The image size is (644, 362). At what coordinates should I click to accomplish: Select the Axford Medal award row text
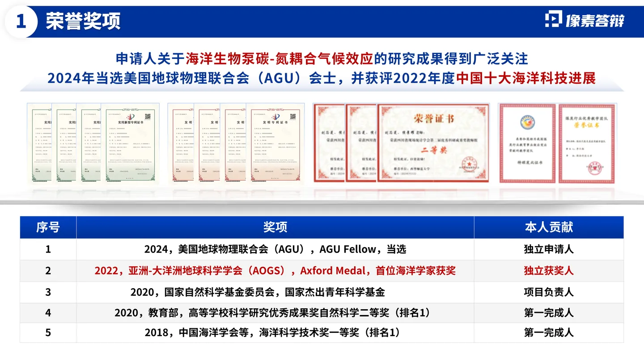point(275,271)
